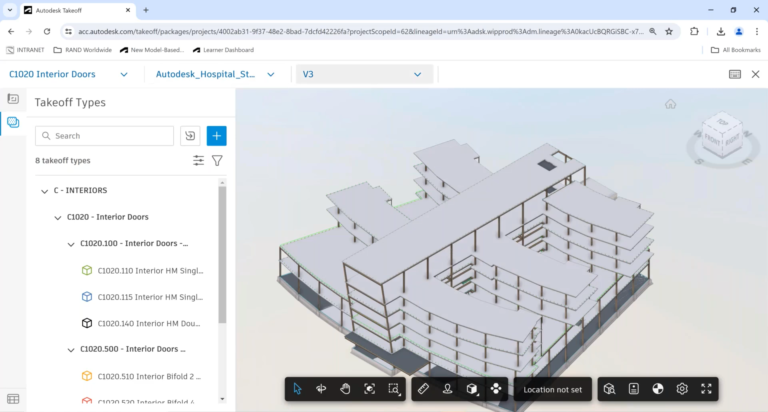This screenshot has width=768, height=412.
Task: Open the RAND Worldwide bookmark folder
Action: pyautogui.click(x=82, y=50)
